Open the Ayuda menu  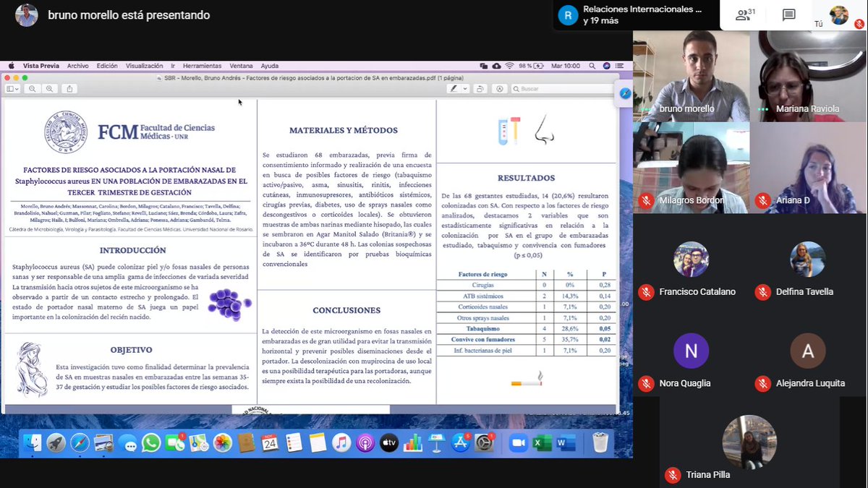(270, 66)
